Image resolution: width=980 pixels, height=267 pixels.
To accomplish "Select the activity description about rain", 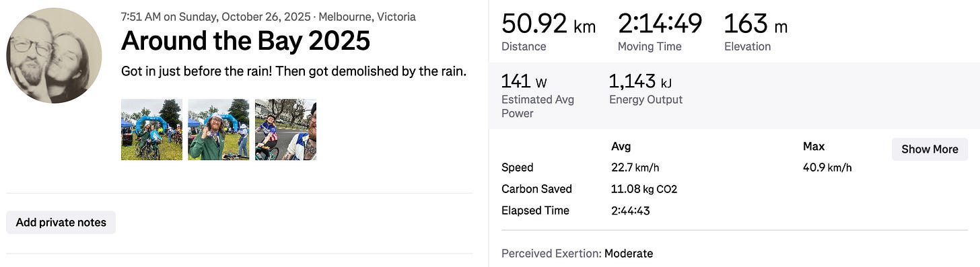I will coord(293,71).
